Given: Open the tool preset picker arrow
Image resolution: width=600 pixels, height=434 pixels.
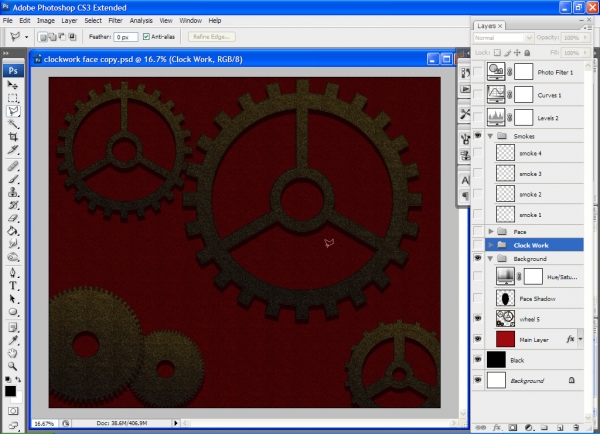Looking at the screenshot, I should pyautogui.click(x=26, y=37).
